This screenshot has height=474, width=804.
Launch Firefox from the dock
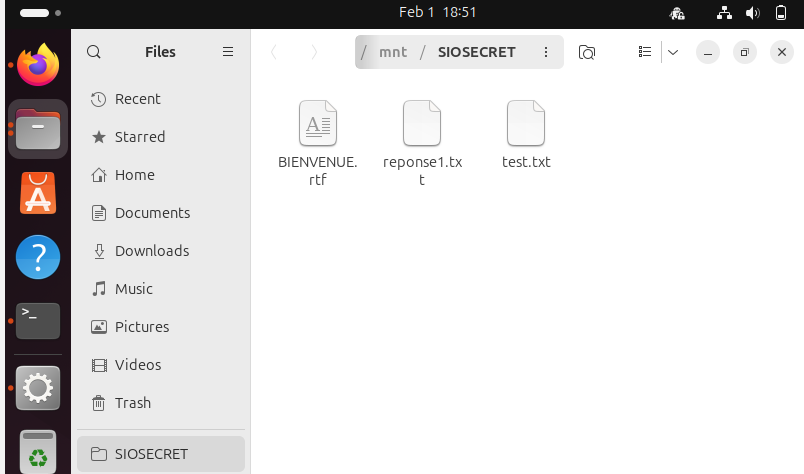[x=38, y=65]
